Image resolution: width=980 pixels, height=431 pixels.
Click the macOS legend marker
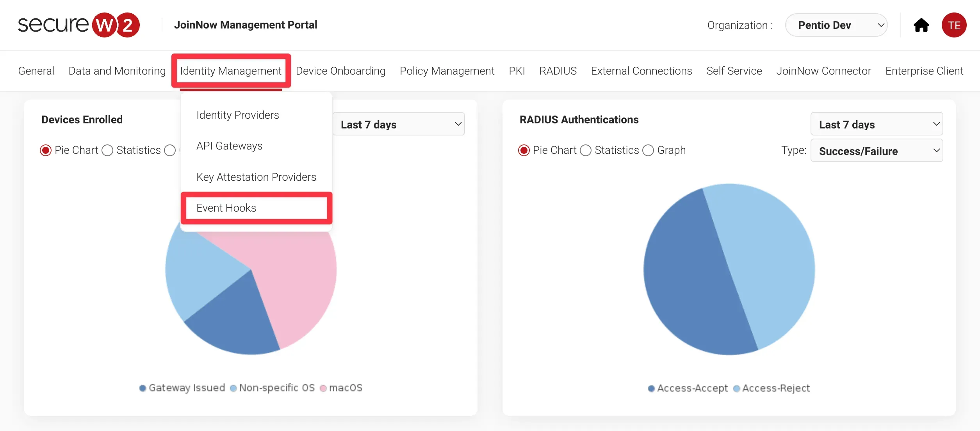pyautogui.click(x=323, y=388)
